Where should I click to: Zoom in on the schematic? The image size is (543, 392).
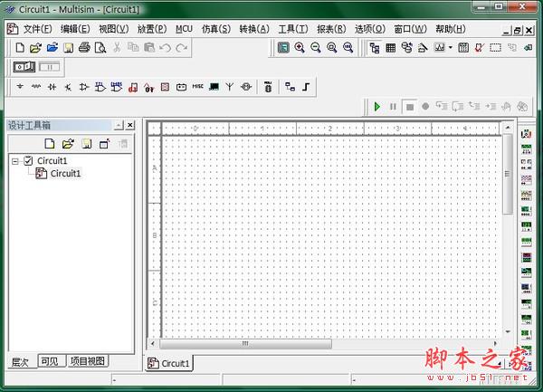point(300,47)
